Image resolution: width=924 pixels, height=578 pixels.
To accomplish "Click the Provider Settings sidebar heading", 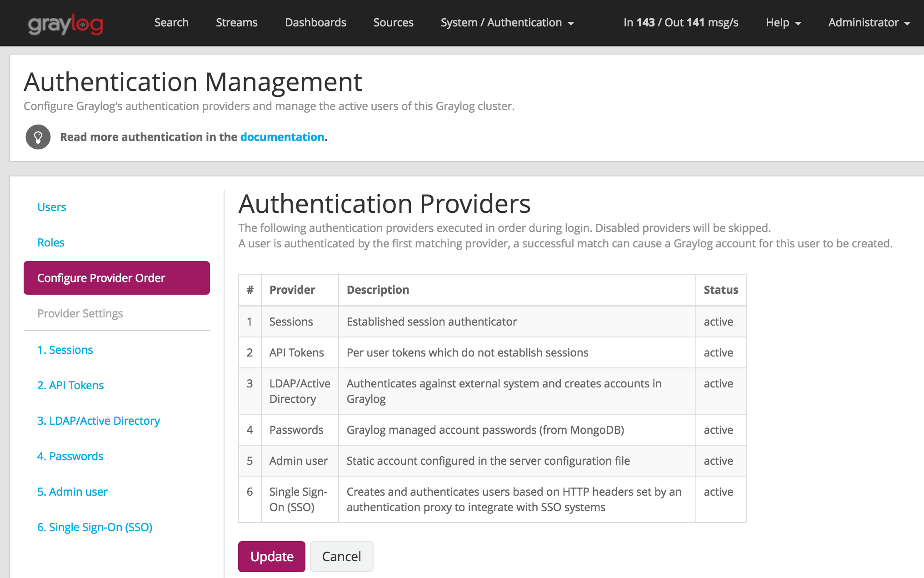I will coord(80,313).
